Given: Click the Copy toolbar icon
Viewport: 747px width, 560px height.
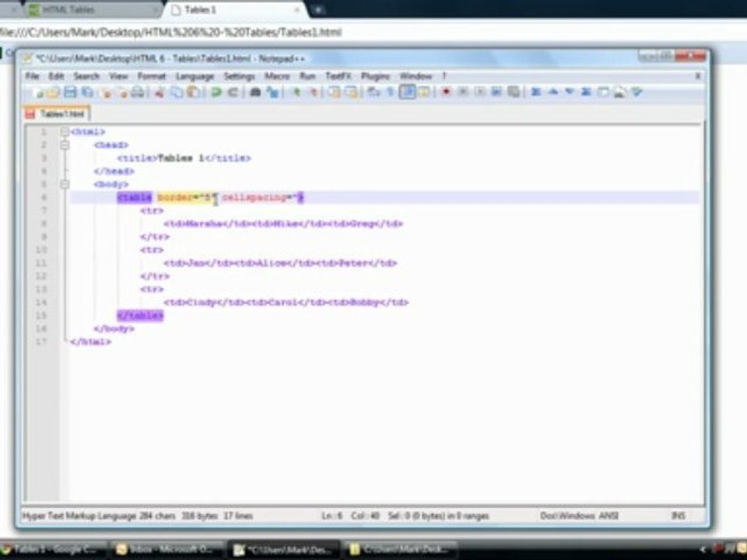Looking at the screenshot, I should click(177, 92).
